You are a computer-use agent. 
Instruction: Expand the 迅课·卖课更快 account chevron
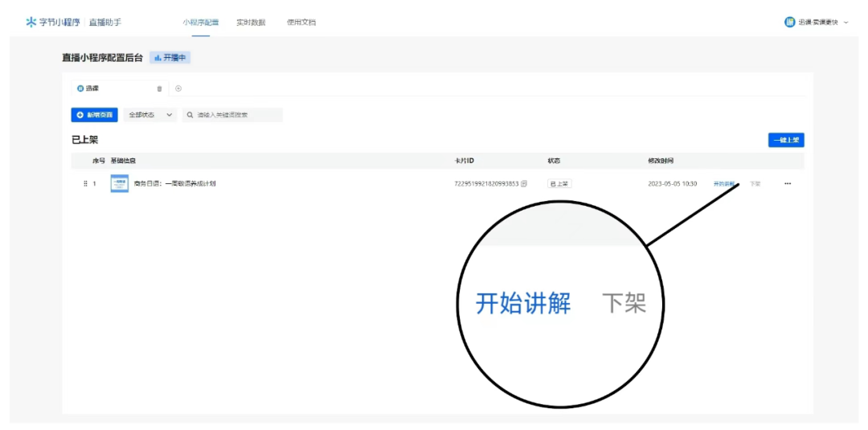(845, 23)
